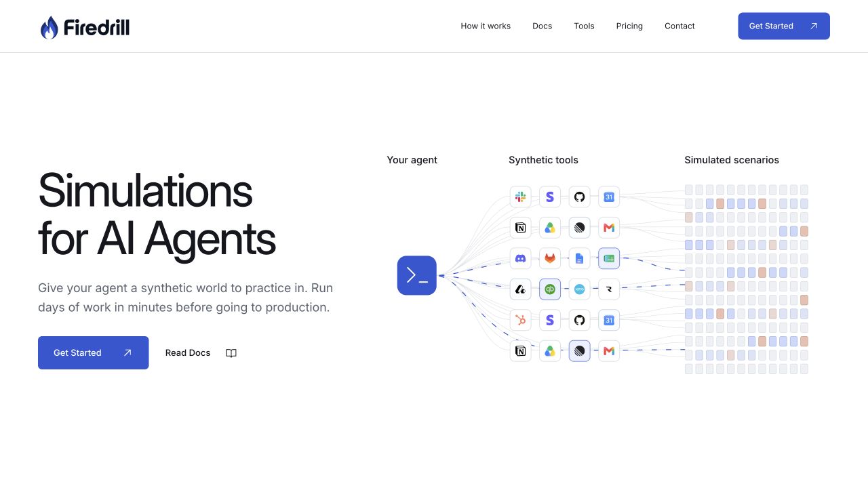Select the Discord tool icon
This screenshot has height=488, width=868.
520,258
